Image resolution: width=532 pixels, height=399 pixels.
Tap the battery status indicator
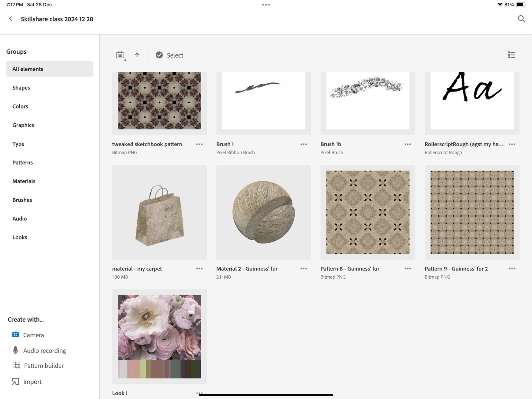click(x=521, y=5)
